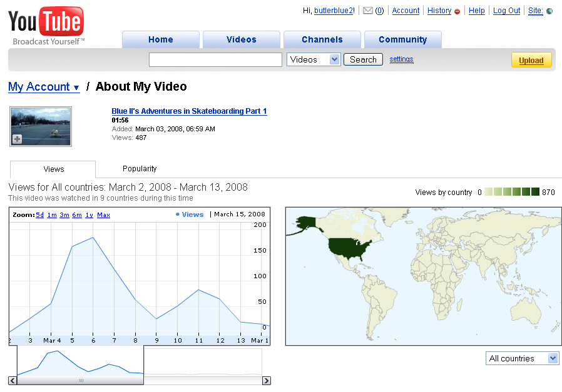The image size is (562, 392).
Task: Click the red History status icon
Action: 457,11
